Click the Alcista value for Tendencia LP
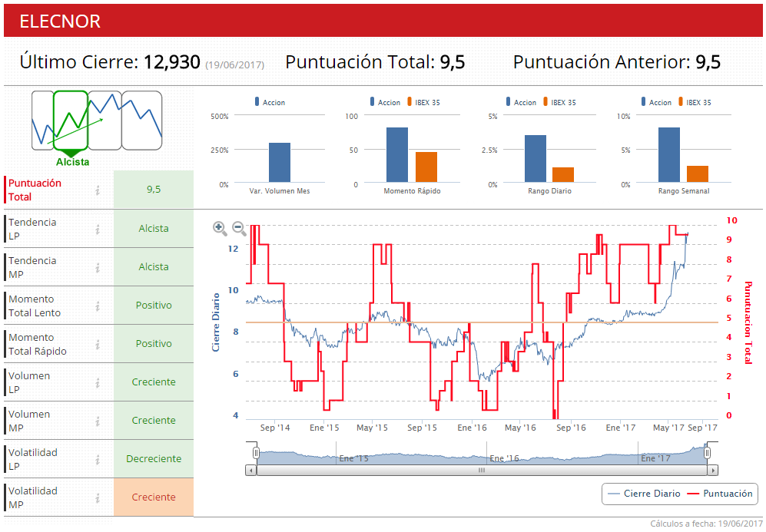 (154, 229)
